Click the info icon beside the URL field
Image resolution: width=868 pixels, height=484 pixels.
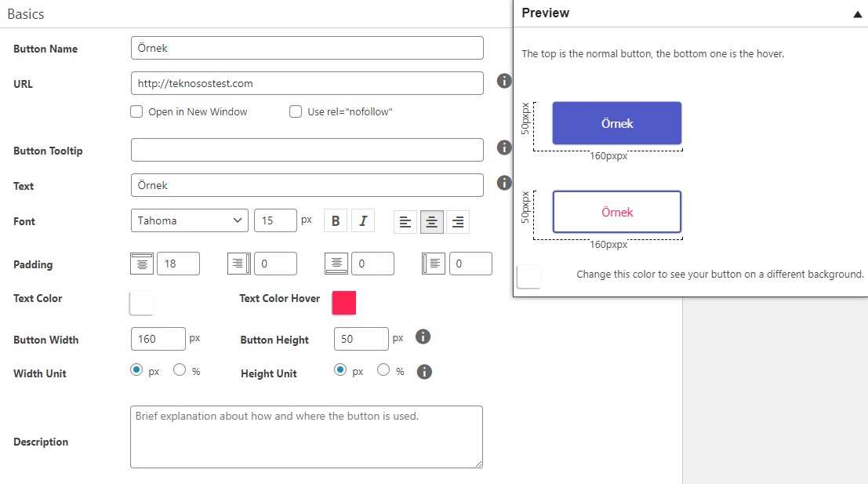pyautogui.click(x=503, y=81)
